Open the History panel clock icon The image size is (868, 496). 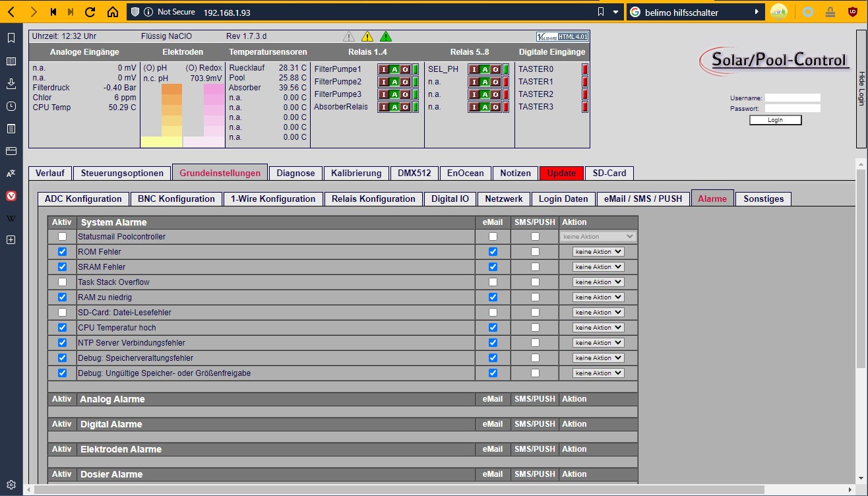point(11,106)
